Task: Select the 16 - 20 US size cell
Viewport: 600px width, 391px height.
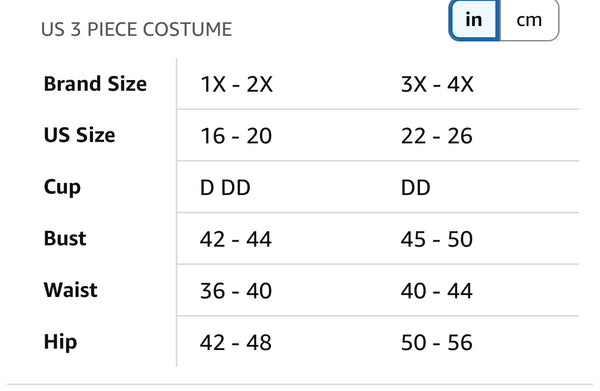Action: pos(236,136)
